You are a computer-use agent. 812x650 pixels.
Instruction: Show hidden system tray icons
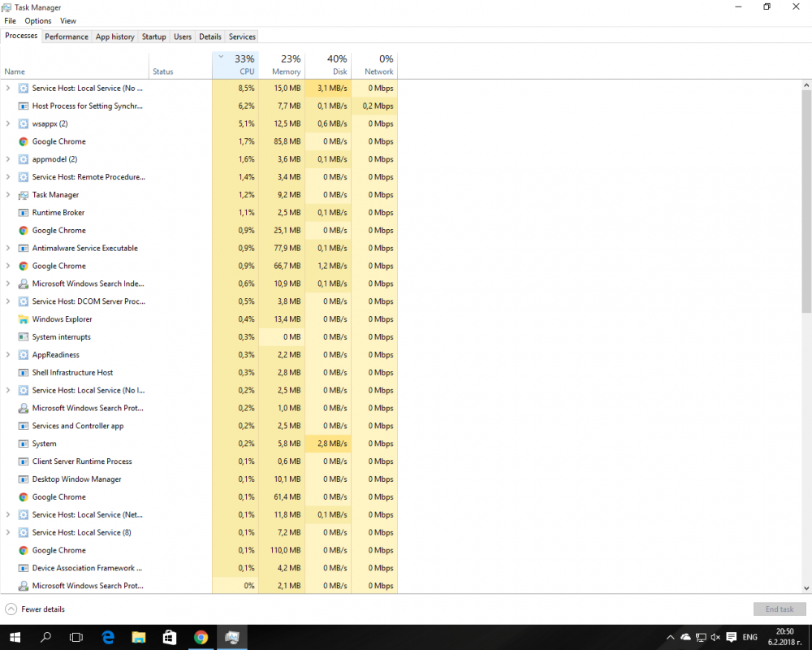(x=670, y=637)
